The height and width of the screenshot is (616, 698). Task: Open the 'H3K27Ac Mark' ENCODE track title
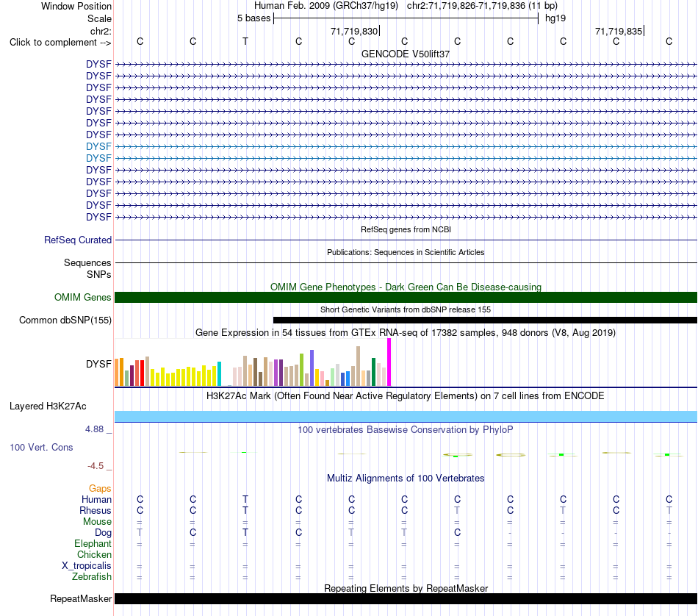pos(406,396)
